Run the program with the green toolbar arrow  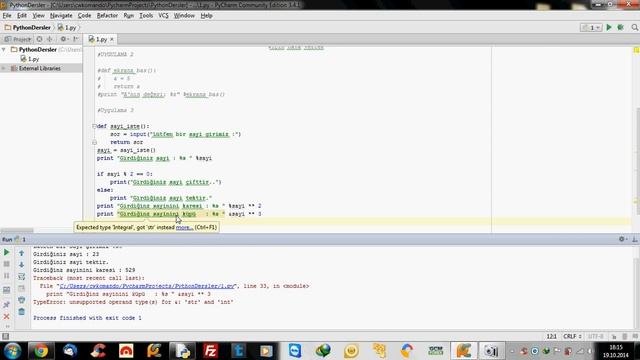point(609,27)
